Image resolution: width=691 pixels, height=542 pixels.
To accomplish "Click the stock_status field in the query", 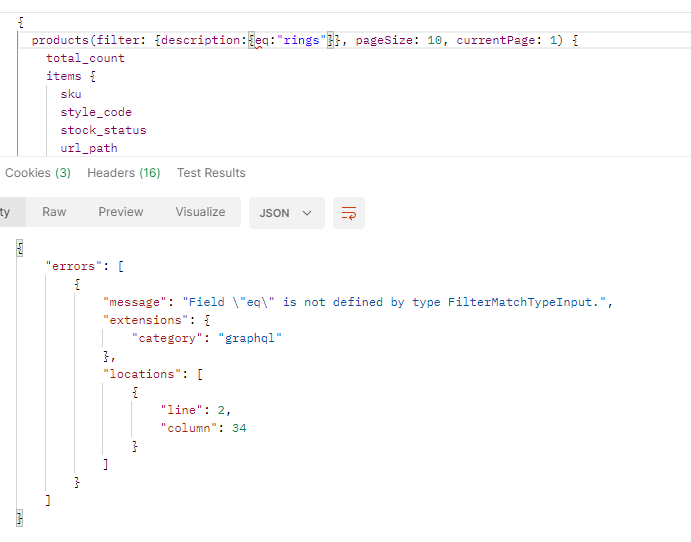I will tap(103, 131).
